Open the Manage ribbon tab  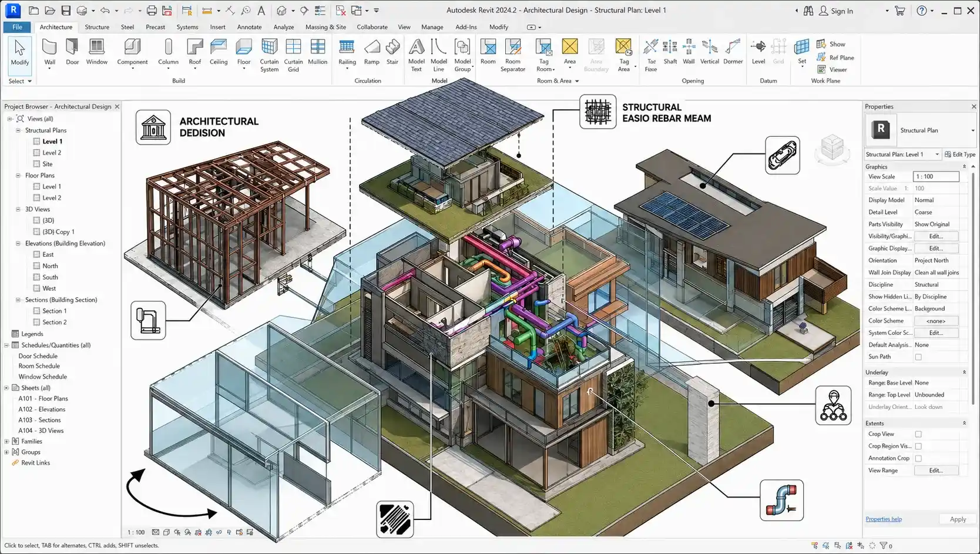pyautogui.click(x=432, y=27)
